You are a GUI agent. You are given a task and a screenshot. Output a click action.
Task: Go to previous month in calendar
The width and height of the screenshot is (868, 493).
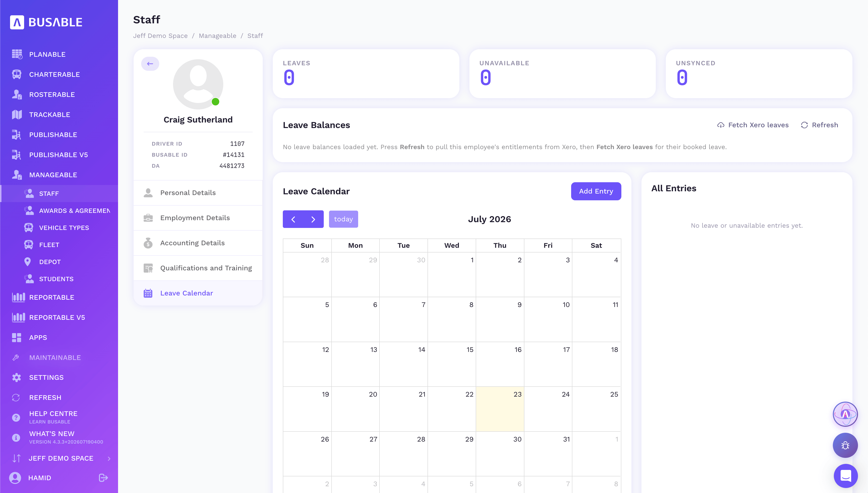293,219
